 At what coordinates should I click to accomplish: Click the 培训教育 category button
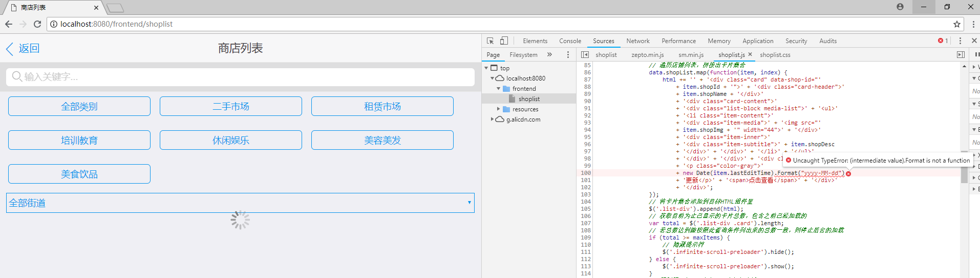click(79, 140)
